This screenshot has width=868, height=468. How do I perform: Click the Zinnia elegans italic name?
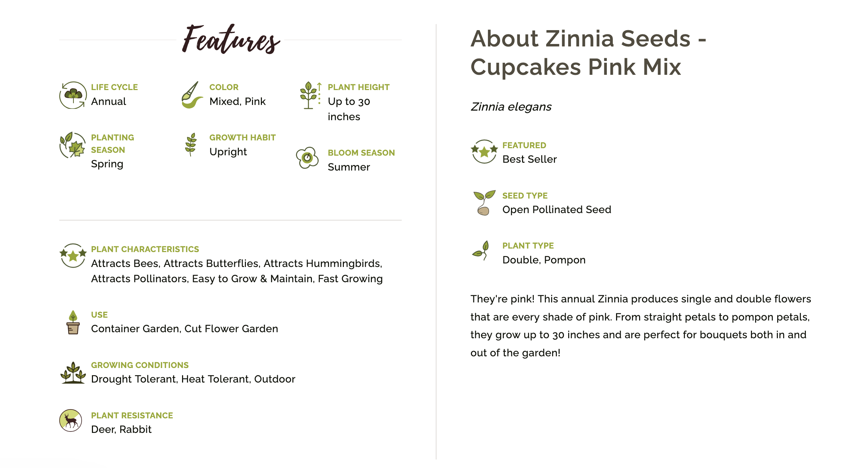pos(511,107)
